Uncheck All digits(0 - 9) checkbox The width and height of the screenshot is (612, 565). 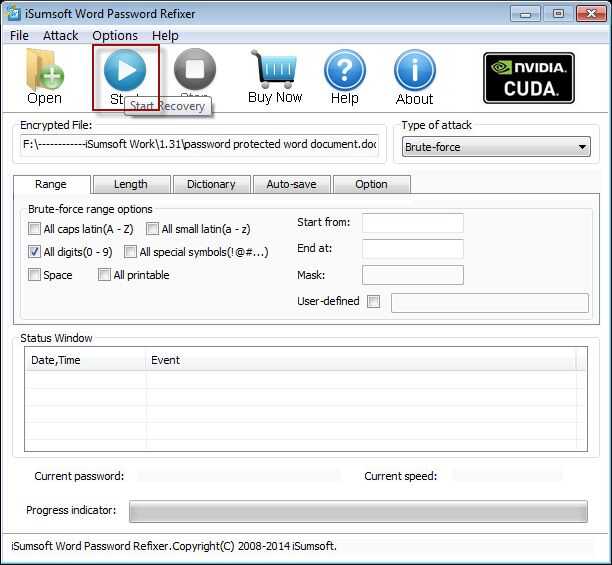pos(34,252)
